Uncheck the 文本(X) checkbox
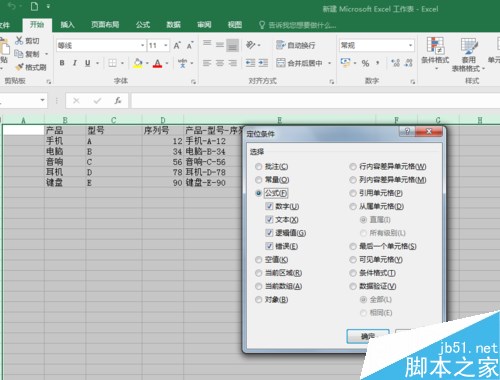Viewport: 500px width, 380px height. click(x=269, y=219)
